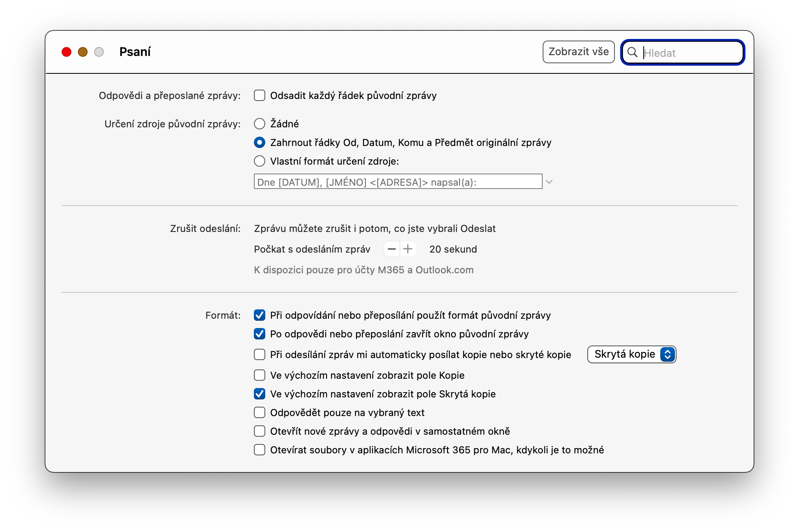Click the Zobrazit vše button

578,52
